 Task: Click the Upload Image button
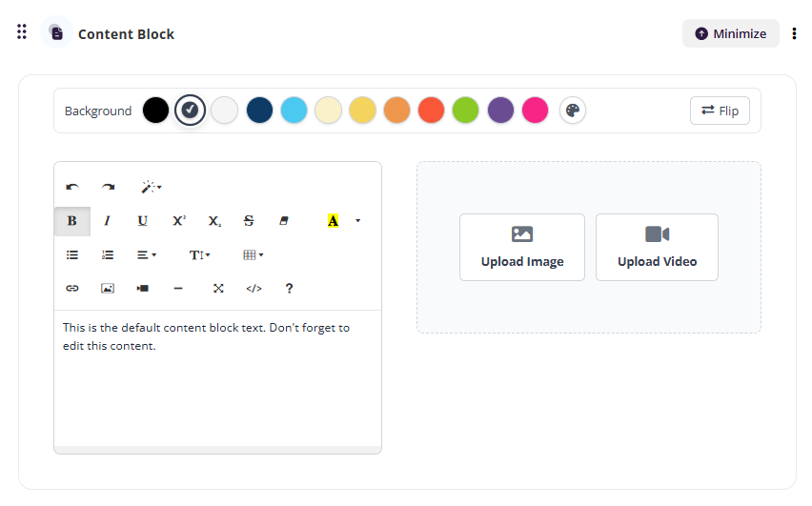coord(522,247)
